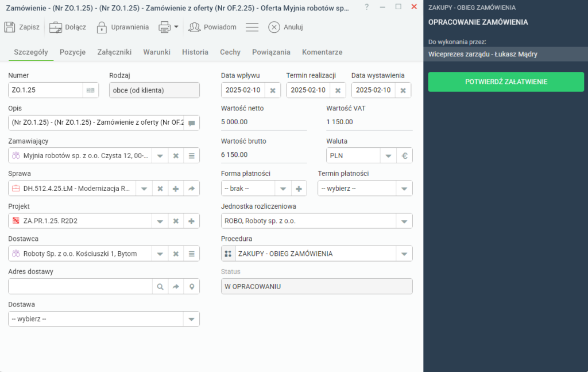Screen dimensions: 588x372
Task: Attach a file using Dołącz
Action: pos(68,27)
